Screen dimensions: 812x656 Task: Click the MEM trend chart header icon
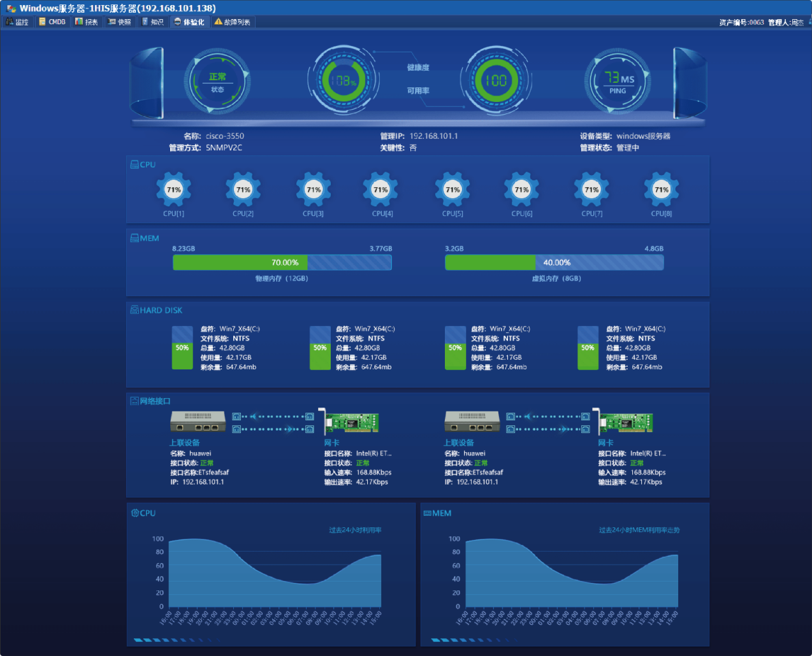click(428, 513)
